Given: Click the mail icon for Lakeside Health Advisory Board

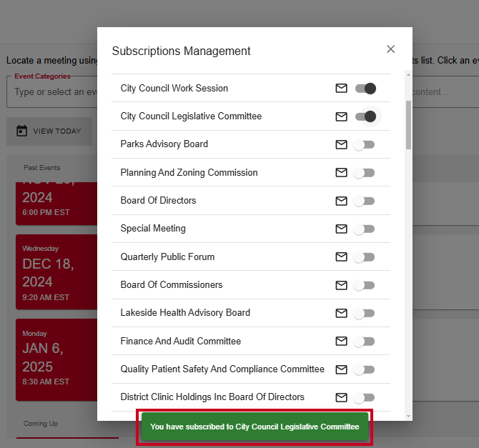Looking at the screenshot, I should tap(341, 313).
